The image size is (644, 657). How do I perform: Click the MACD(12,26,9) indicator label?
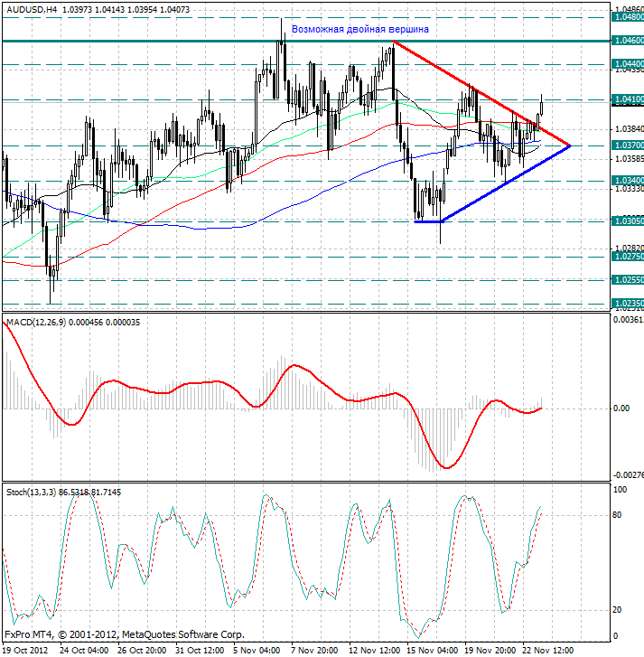[73, 323]
